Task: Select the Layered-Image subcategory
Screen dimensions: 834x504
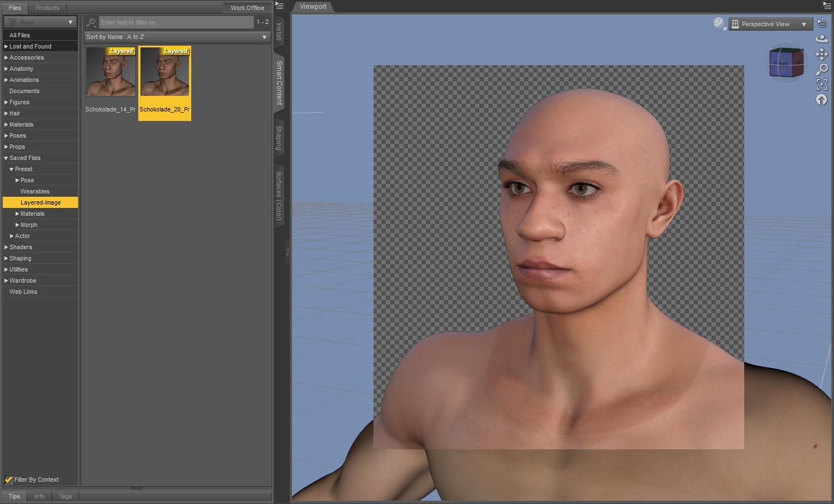Action: tap(40, 202)
